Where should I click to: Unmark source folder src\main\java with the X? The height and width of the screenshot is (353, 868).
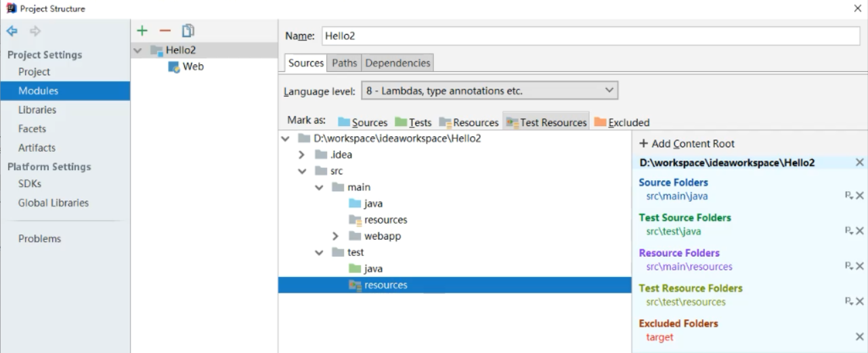point(860,196)
